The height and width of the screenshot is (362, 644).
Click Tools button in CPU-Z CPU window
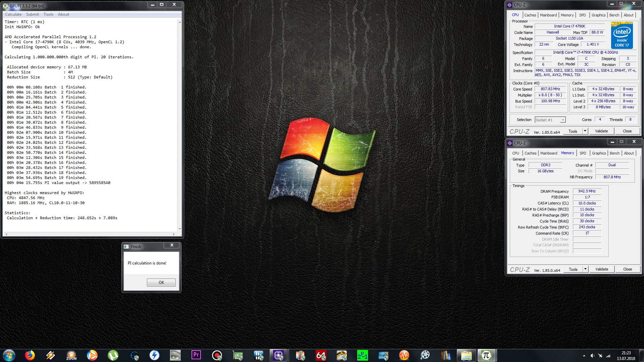(x=573, y=131)
